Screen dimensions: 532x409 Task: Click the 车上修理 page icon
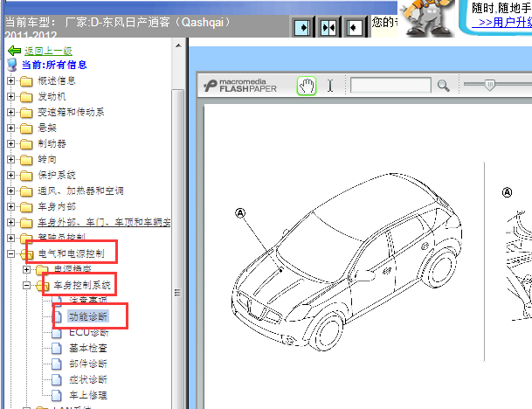57,395
